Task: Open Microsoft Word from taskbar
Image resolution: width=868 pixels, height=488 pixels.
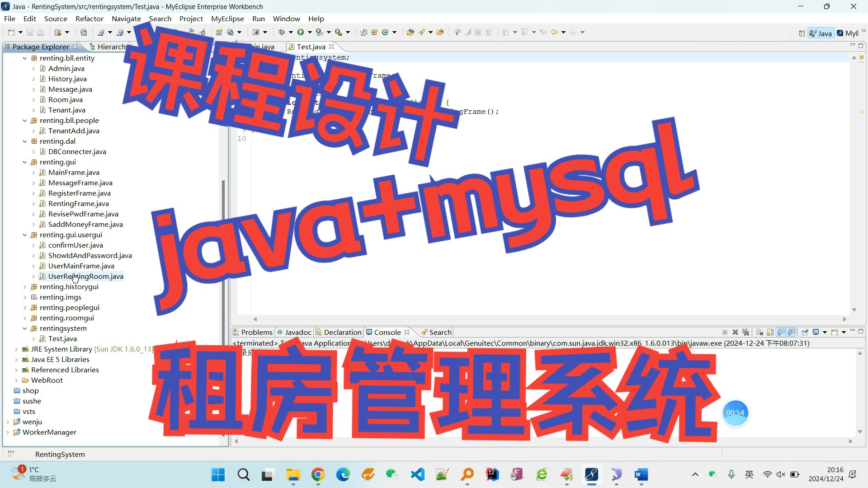Action: 641,474
